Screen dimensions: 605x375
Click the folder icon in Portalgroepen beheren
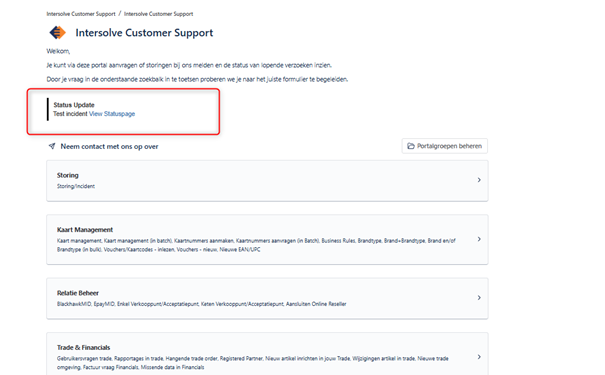pyautogui.click(x=411, y=146)
